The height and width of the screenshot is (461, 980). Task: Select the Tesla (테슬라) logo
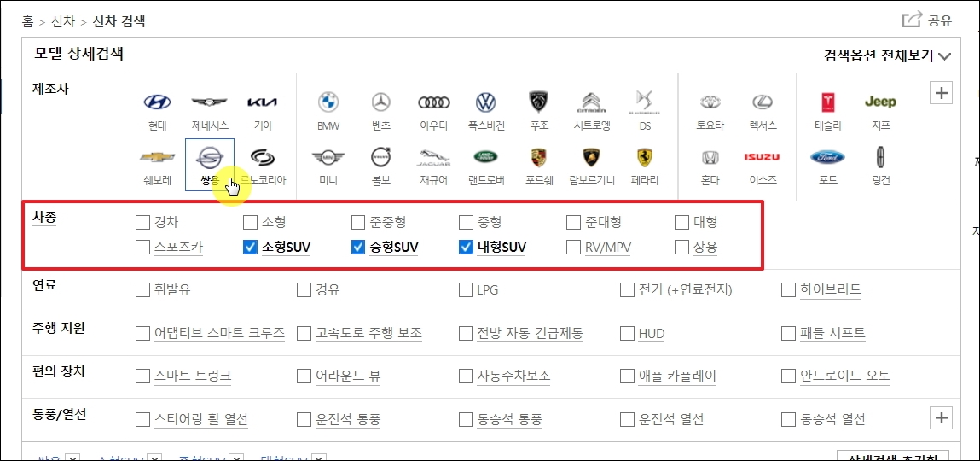828,102
